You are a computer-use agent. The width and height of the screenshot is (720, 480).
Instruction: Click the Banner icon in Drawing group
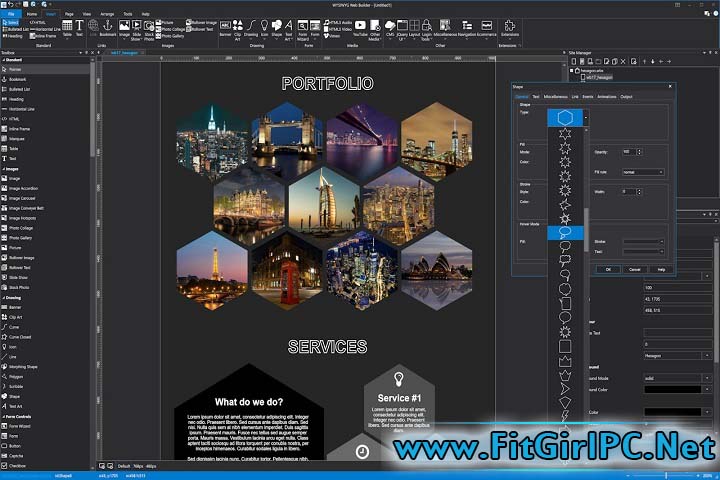(224, 27)
